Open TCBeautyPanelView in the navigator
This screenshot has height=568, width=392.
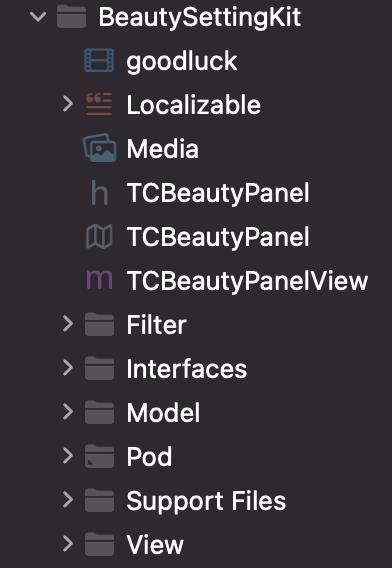[x=247, y=281]
